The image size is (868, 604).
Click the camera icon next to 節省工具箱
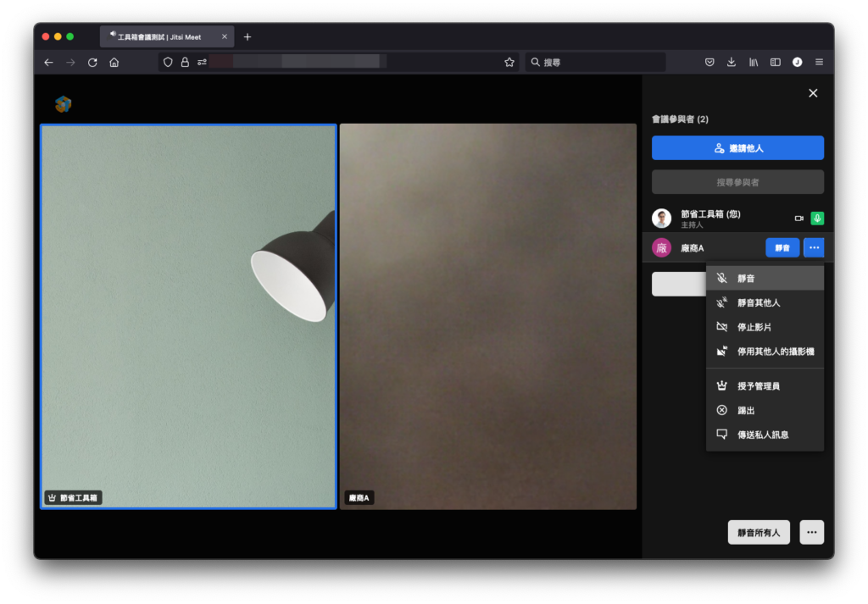798,218
